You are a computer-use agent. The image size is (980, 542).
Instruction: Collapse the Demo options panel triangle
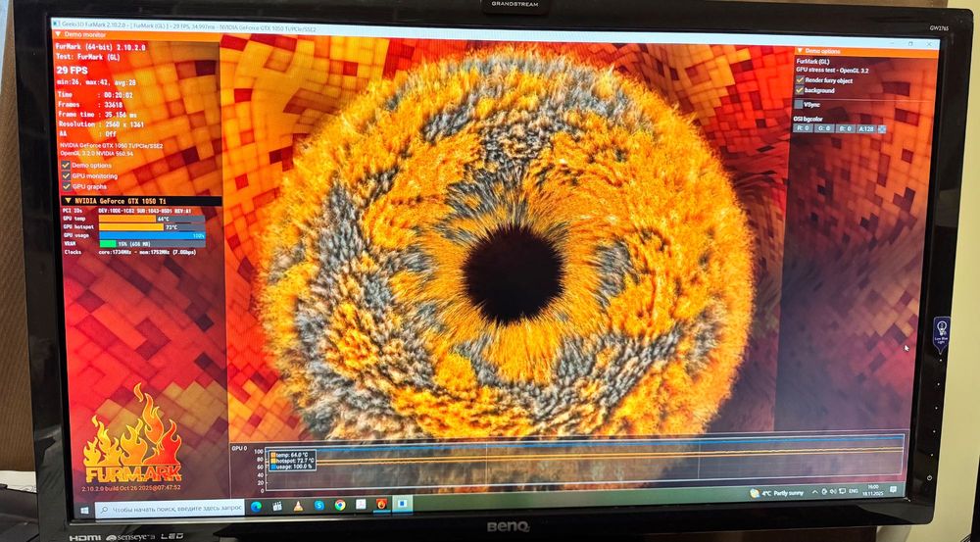(x=800, y=51)
